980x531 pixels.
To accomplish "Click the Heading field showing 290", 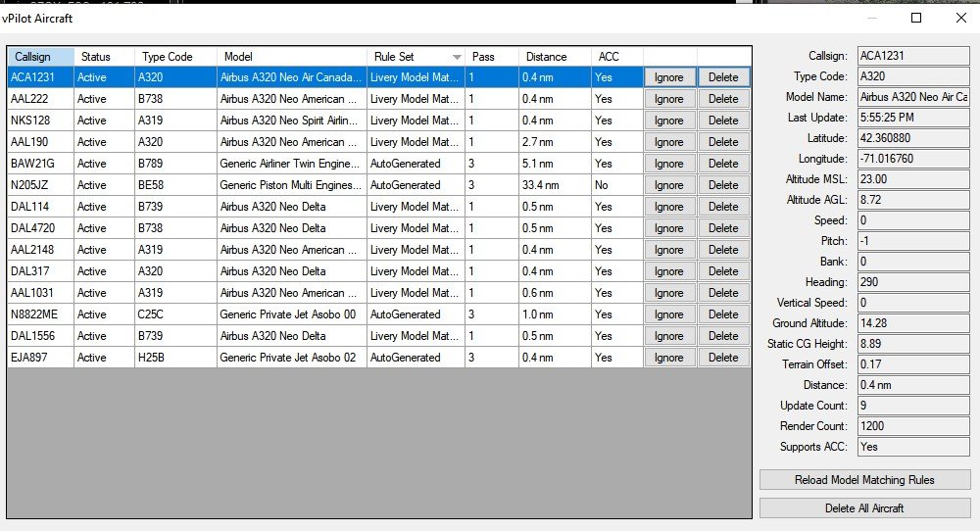I will point(913,282).
